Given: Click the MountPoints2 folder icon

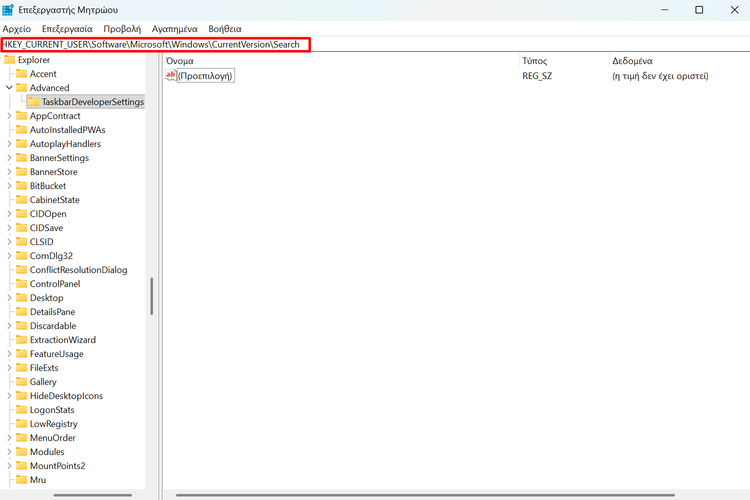Looking at the screenshot, I should click(21, 466).
